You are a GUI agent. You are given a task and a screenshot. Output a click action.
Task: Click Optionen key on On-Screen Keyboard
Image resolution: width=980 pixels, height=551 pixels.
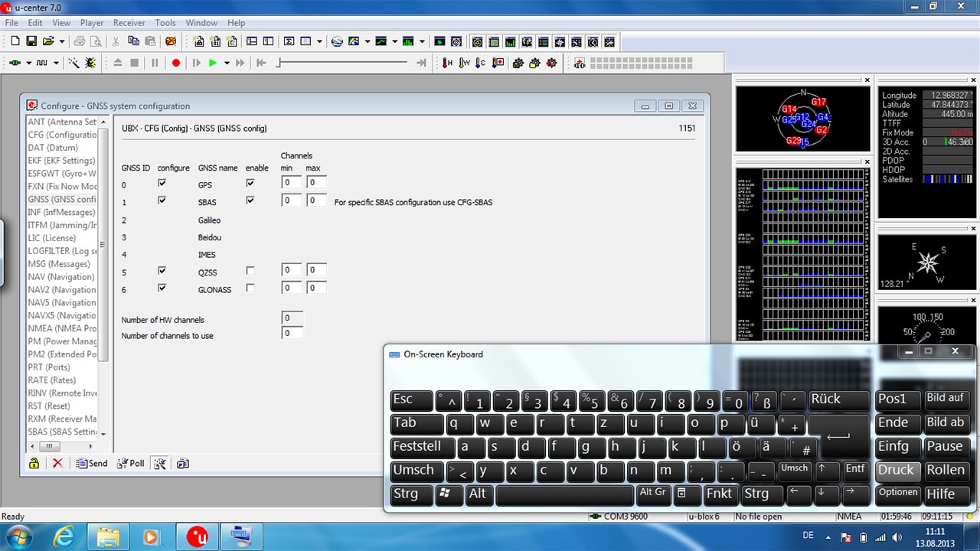pyautogui.click(x=897, y=494)
